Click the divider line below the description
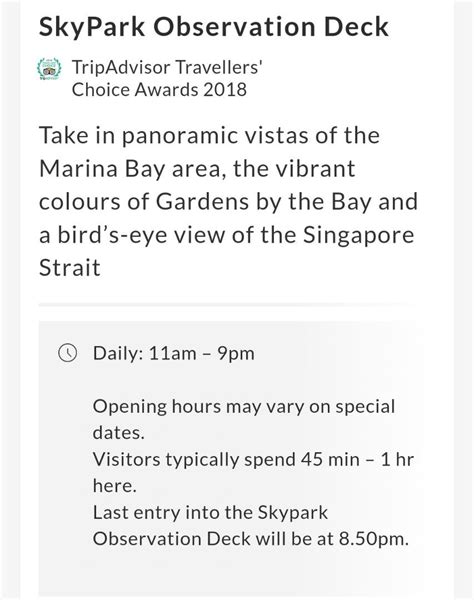The width and height of the screenshot is (474, 600). 226,305
